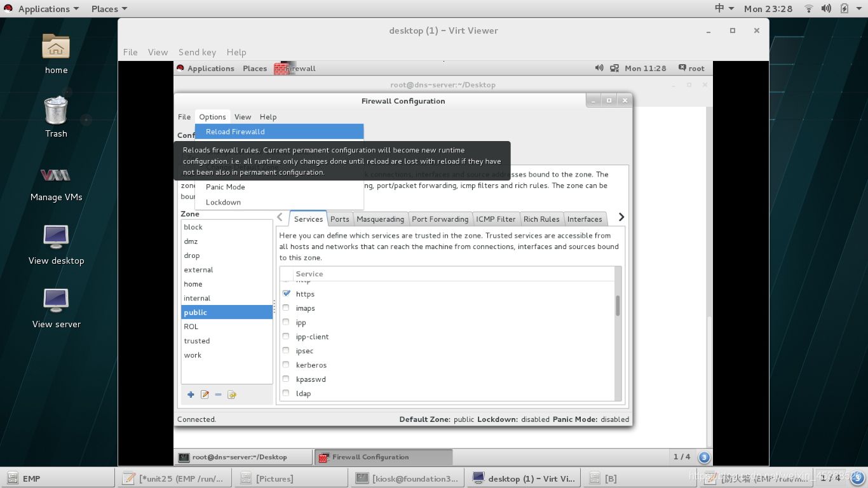868x488 pixels.
Task: Open the Virt Viewer File menu
Action: pyautogui.click(x=130, y=52)
